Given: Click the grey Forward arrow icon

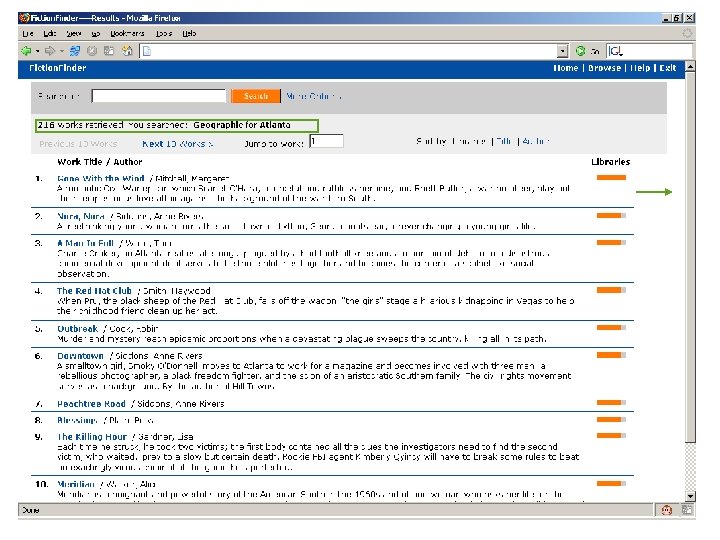Looking at the screenshot, I should point(50,51).
